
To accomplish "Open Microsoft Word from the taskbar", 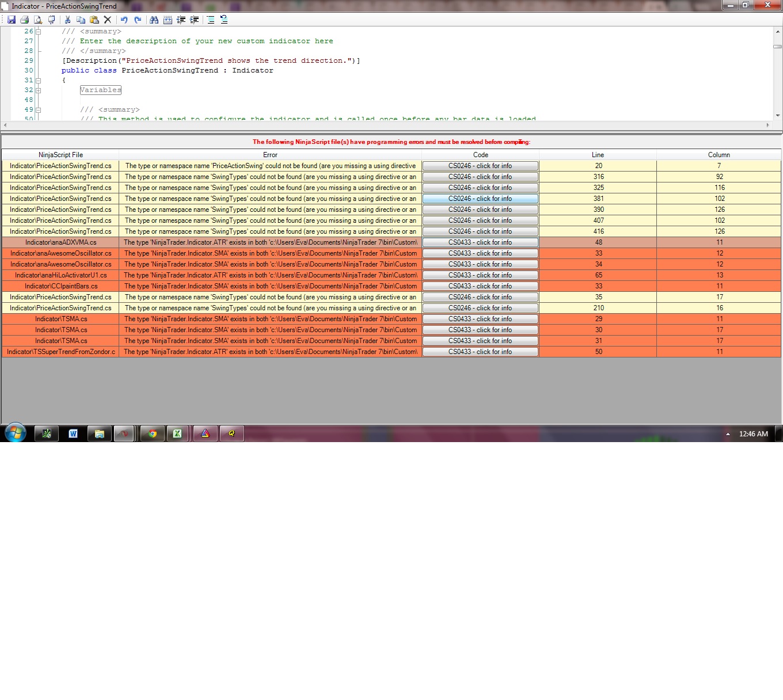I will click(x=73, y=433).
